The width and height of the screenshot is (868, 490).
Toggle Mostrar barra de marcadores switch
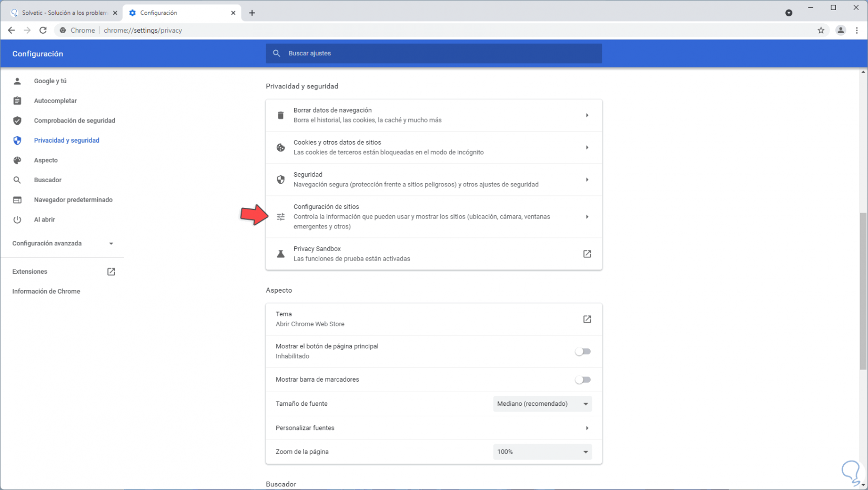pyautogui.click(x=582, y=379)
